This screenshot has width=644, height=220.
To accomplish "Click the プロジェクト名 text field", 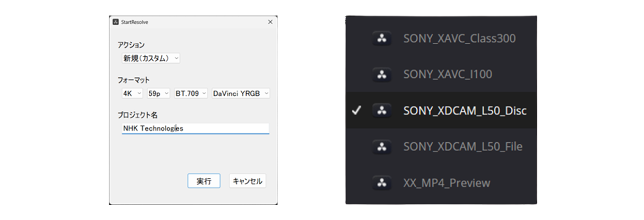I will click(x=195, y=129).
